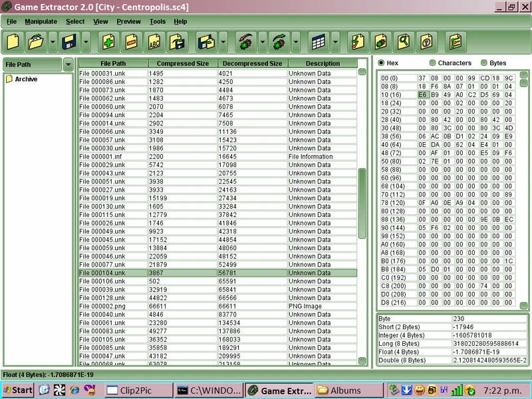Click the smiley face system tray icon
This screenshot has width=532, height=399.
pyautogui.click(x=420, y=390)
